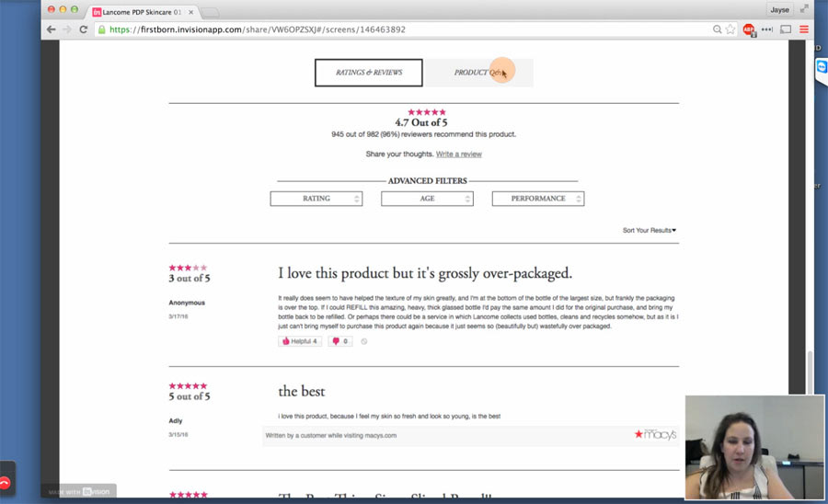Click the page vertical scrollbar
This screenshot has width=828, height=504.
point(810,372)
